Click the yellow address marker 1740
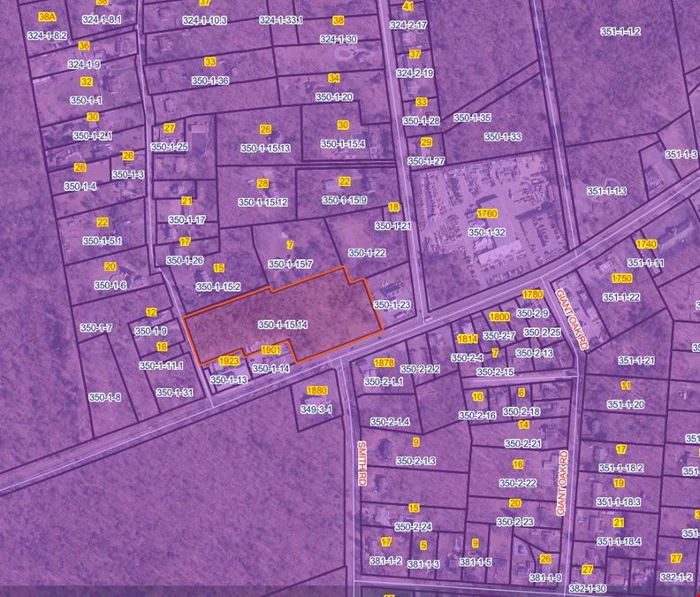This screenshot has width=700, height=597. click(646, 244)
